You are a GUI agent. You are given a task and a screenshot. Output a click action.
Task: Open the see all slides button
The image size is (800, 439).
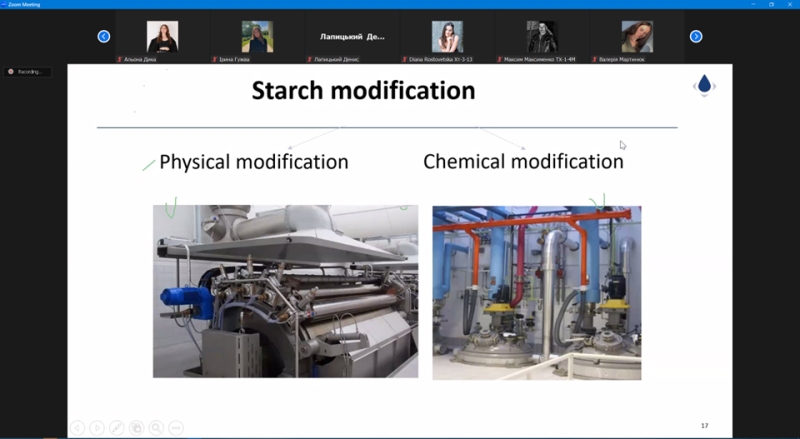pos(136,428)
